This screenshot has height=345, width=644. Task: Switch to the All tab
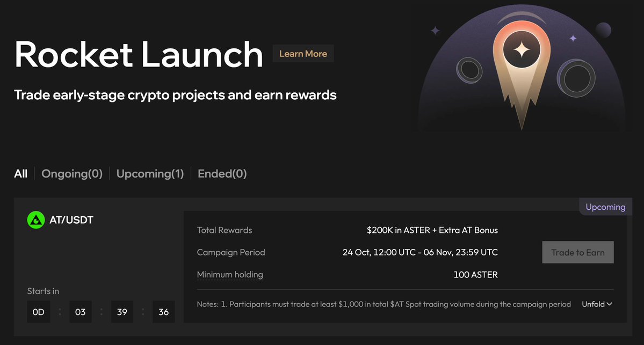21,174
